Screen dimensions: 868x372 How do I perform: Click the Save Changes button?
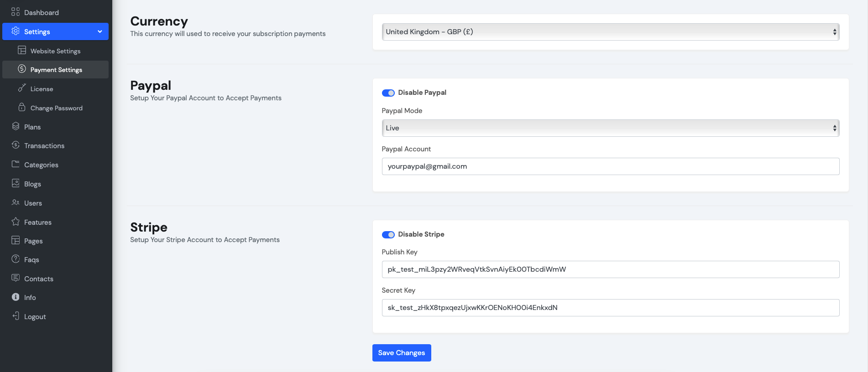[x=402, y=353]
